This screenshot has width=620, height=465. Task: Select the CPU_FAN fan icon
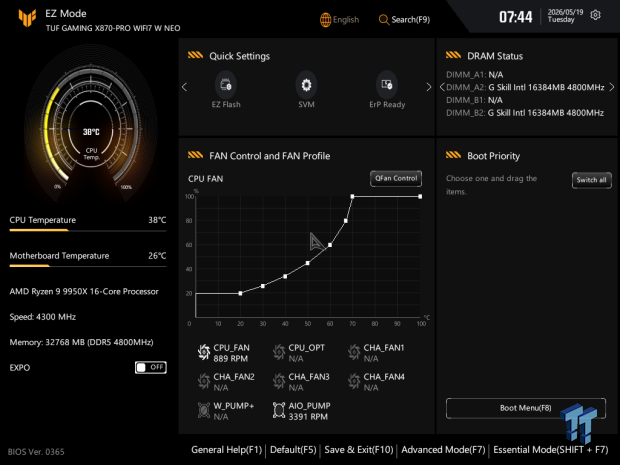click(204, 352)
